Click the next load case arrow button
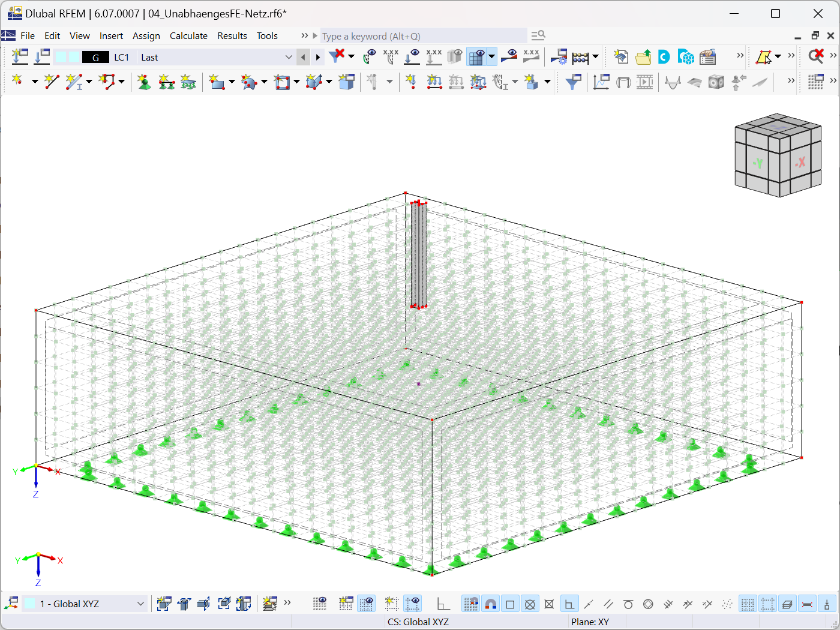840x630 pixels. [317, 56]
